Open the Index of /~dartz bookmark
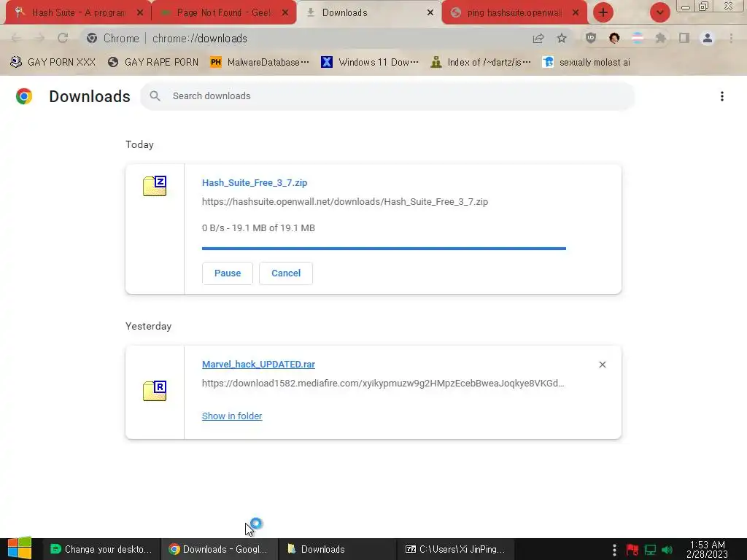Image resolution: width=747 pixels, height=560 pixels. tap(481, 62)
